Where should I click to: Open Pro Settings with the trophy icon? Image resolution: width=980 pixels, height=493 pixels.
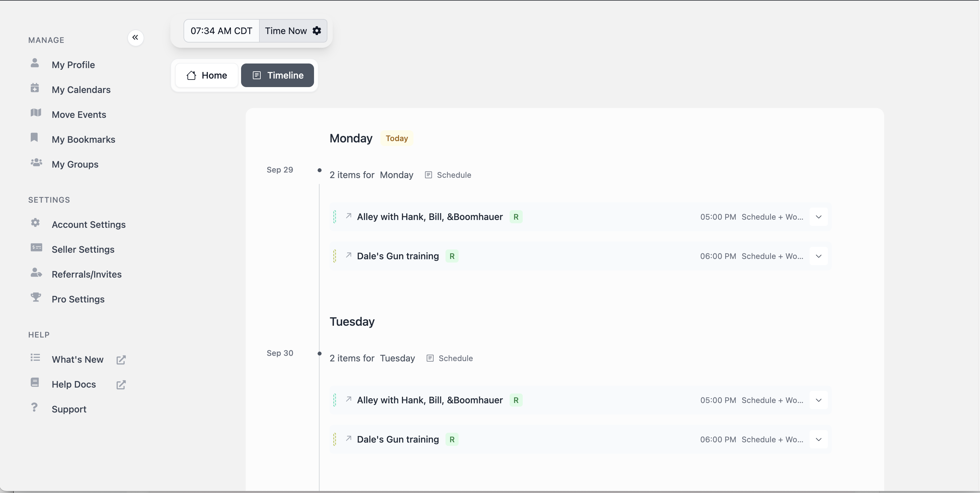point(78,299)
